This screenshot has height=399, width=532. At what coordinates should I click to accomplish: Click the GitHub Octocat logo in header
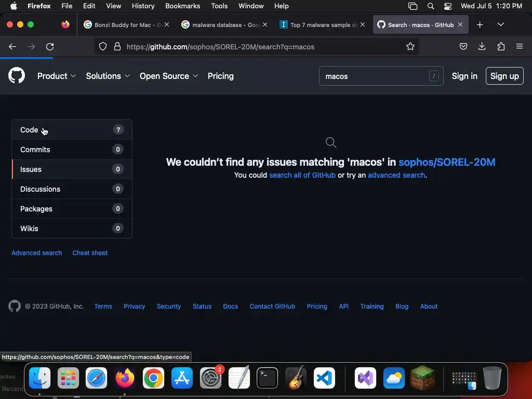pyautogui.click(x=17, y=75)
